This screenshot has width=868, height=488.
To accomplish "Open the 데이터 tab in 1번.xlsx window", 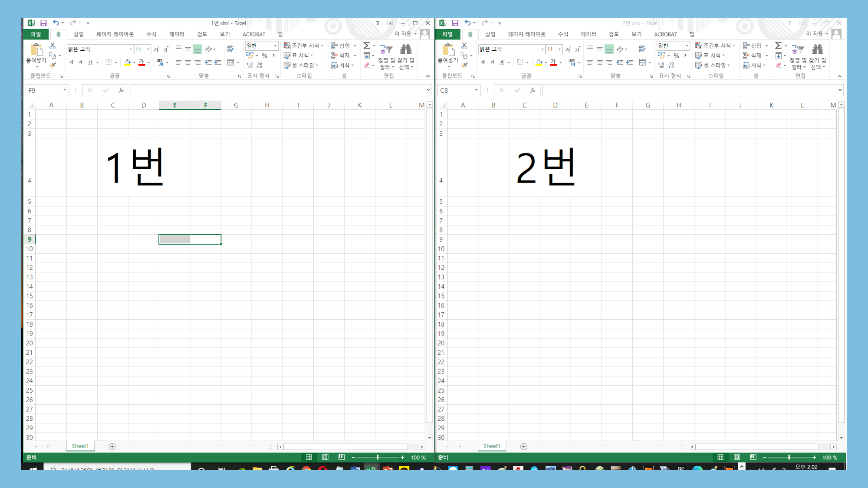I will point(177,34).
